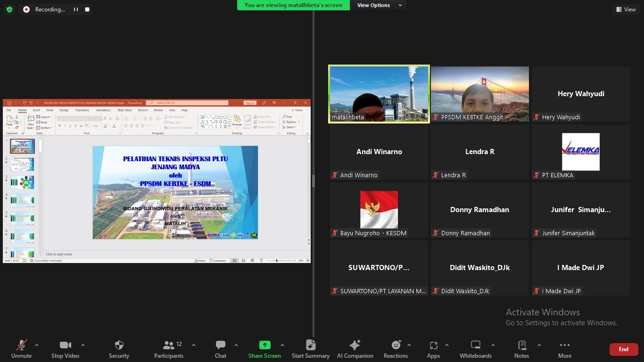This screenshot has height=362, width=644.
Task: Open Whiteboards
Action: tap(475, 349)
